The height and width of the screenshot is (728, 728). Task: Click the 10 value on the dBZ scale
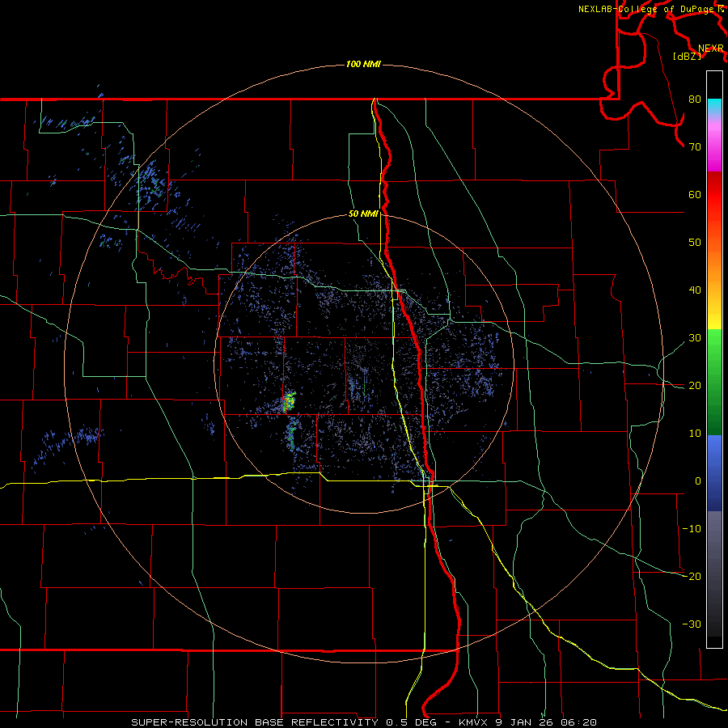pos(695,434)
